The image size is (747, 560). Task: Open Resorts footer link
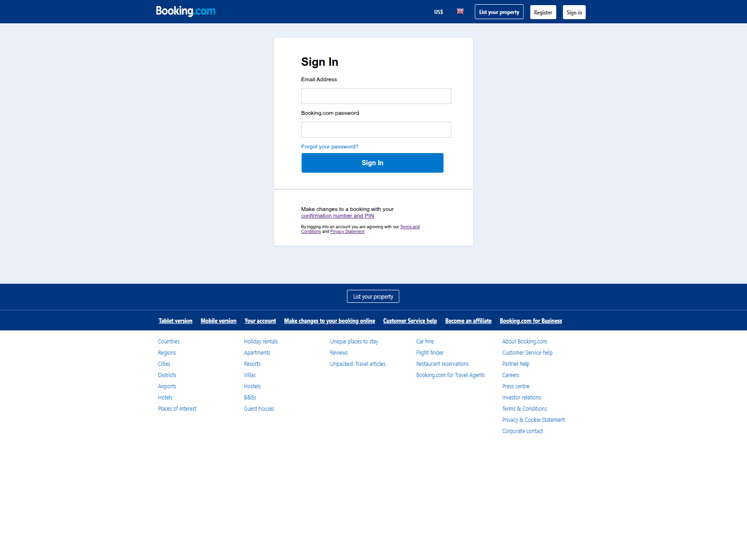pos(252,364)
